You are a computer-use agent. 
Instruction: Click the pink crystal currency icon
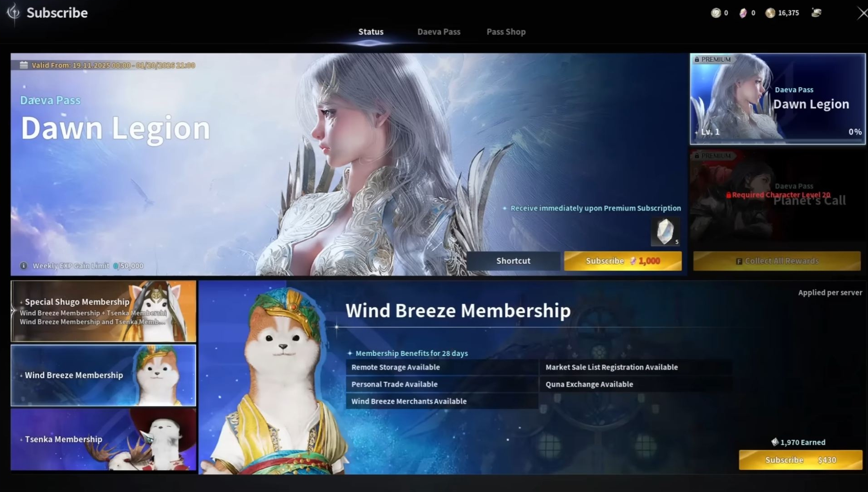743,13
